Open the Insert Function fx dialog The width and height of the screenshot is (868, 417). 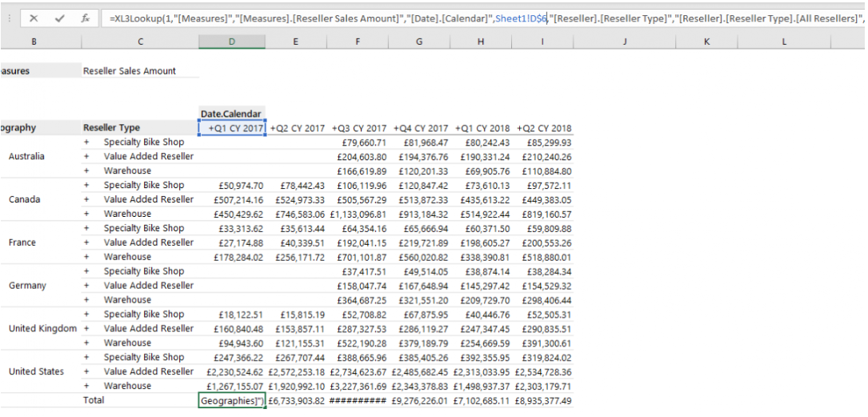click(85, 18)
